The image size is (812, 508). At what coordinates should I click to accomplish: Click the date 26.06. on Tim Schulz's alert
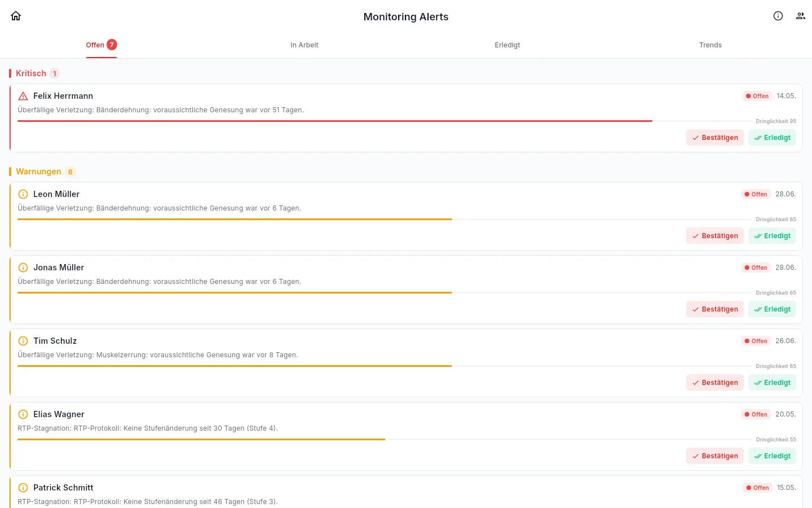(x=785, y=341)
